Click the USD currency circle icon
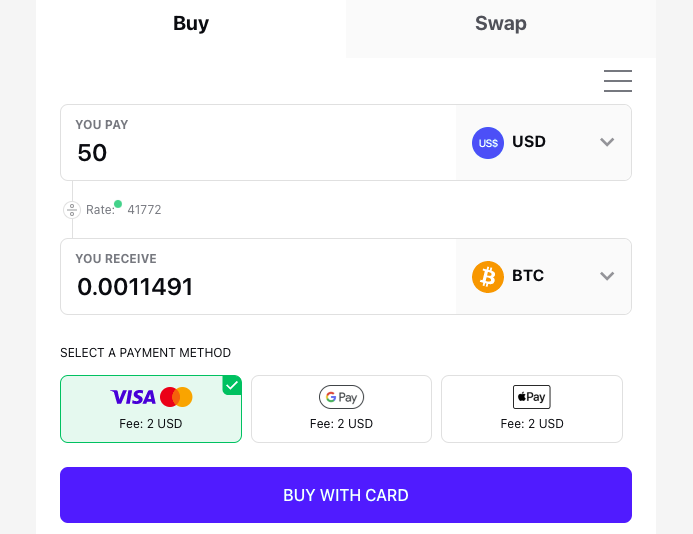Image resolution: width=693 pixels, height=534 pixels. point(488,143)
